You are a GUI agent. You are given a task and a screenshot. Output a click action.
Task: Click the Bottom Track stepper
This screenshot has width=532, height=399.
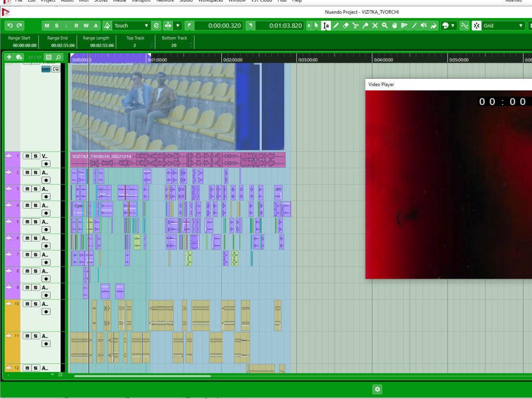(192, 45)
